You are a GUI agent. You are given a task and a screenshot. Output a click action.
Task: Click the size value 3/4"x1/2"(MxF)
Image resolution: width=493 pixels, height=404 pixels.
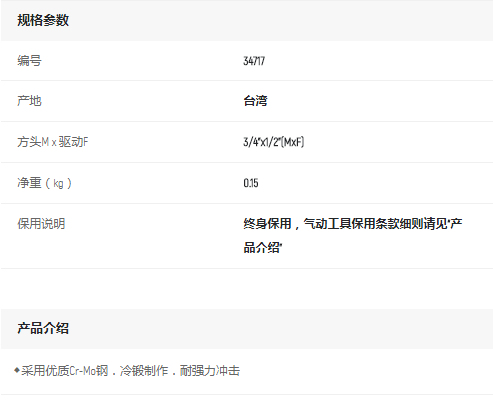point(274,142)
